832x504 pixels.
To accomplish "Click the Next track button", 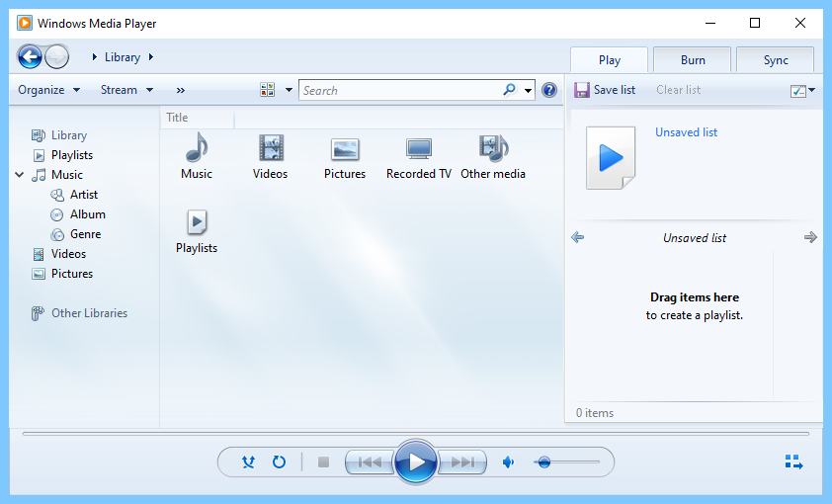I will (462, 462).
